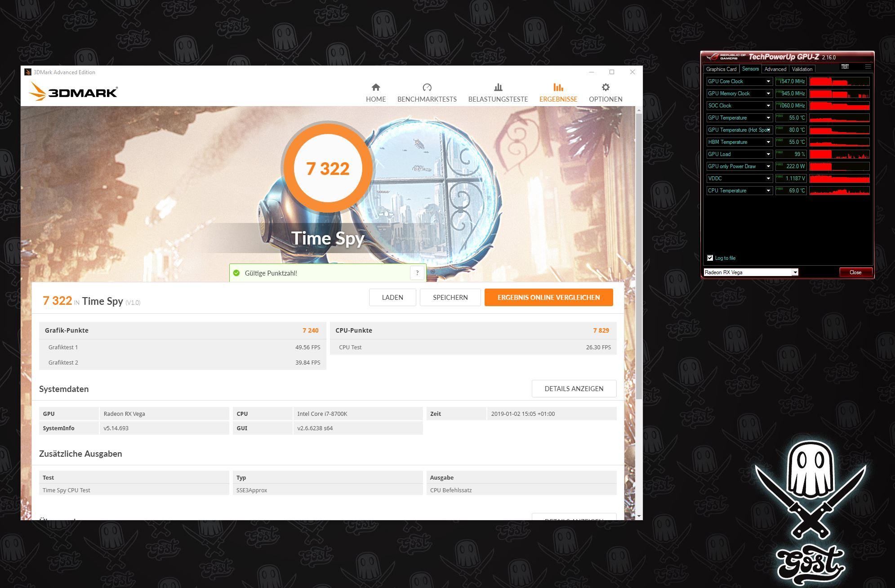
Task: Click the SPEICHERN button
Action: (450, 298)
